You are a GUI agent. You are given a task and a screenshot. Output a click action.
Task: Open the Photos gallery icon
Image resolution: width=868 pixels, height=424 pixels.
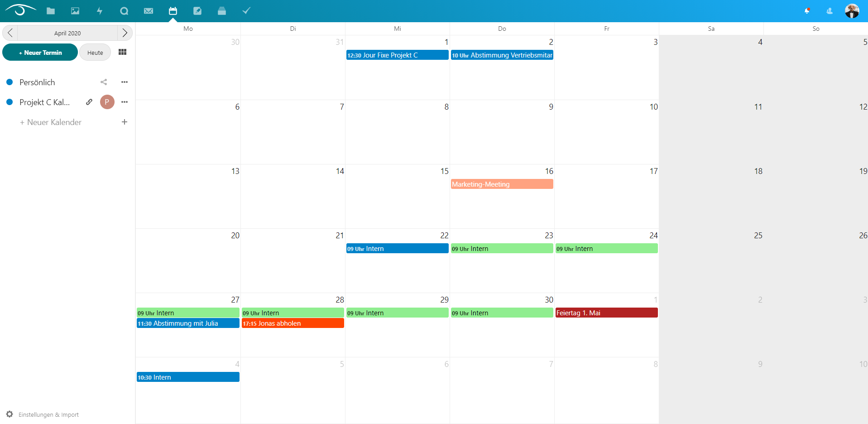click(x=75, y=11)
